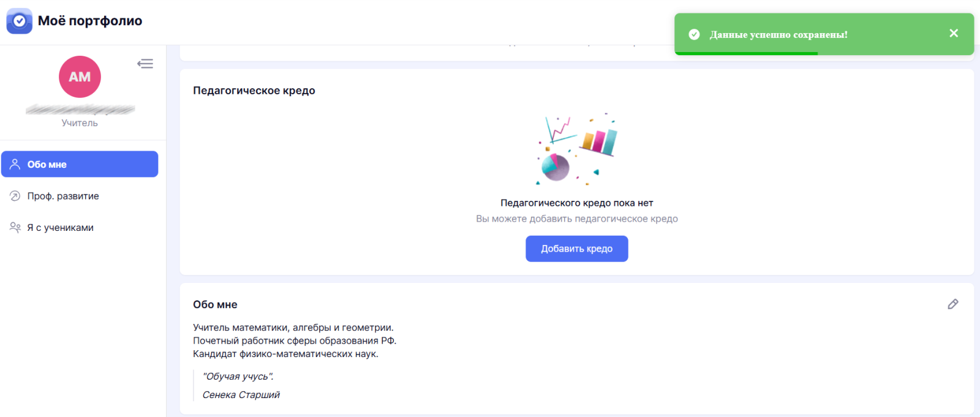Click the Обо мне card heading
The image size is (980, 417).
(215, 304)
